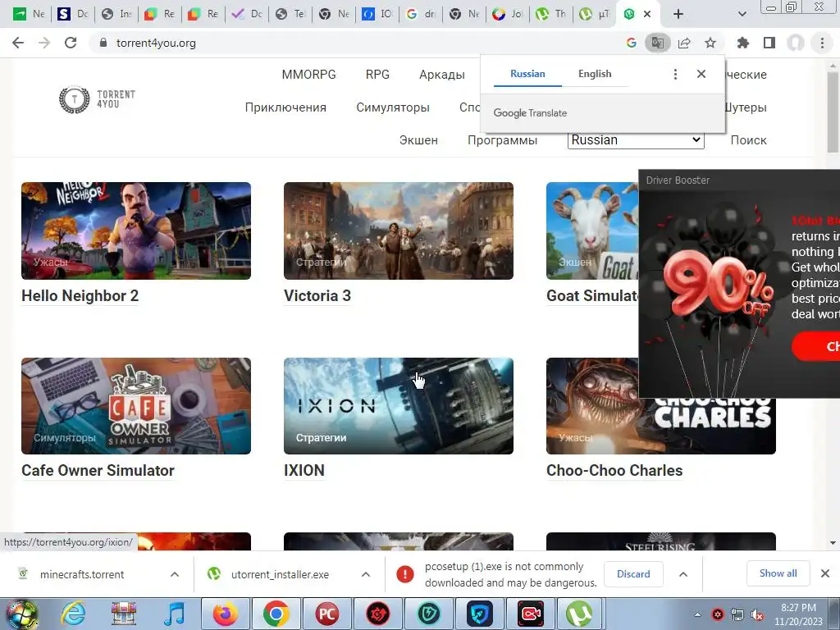840x630 pixels.
Task: Open the Hello Neighbor 2 thumbnail
Action: 136,231
